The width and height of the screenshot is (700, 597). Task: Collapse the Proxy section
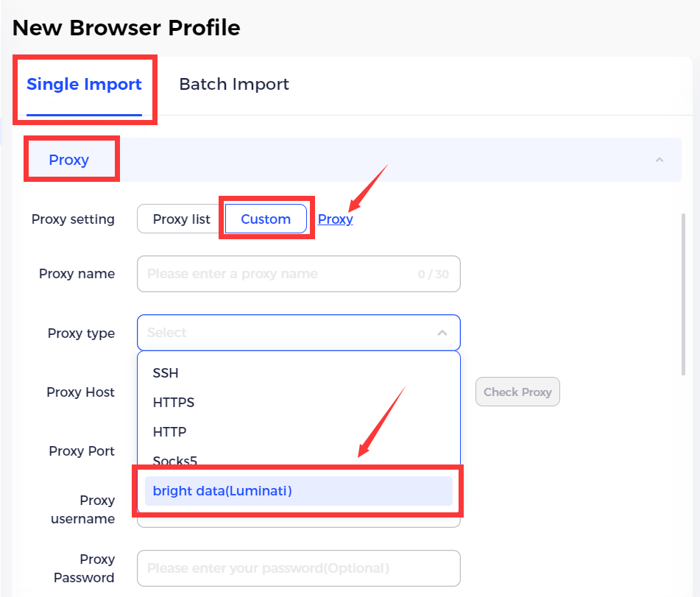tap(660, 159)
